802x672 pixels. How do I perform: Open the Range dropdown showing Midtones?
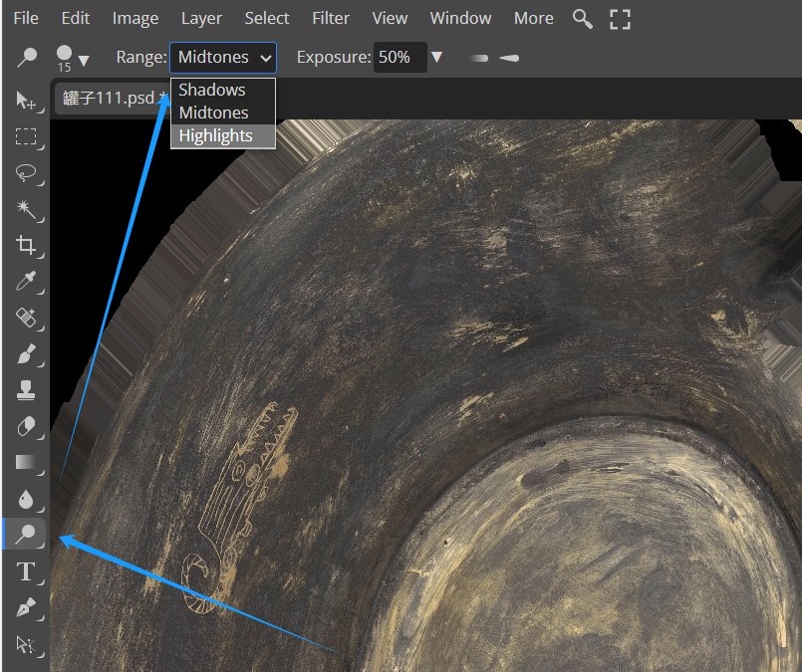tap(223, 57)
